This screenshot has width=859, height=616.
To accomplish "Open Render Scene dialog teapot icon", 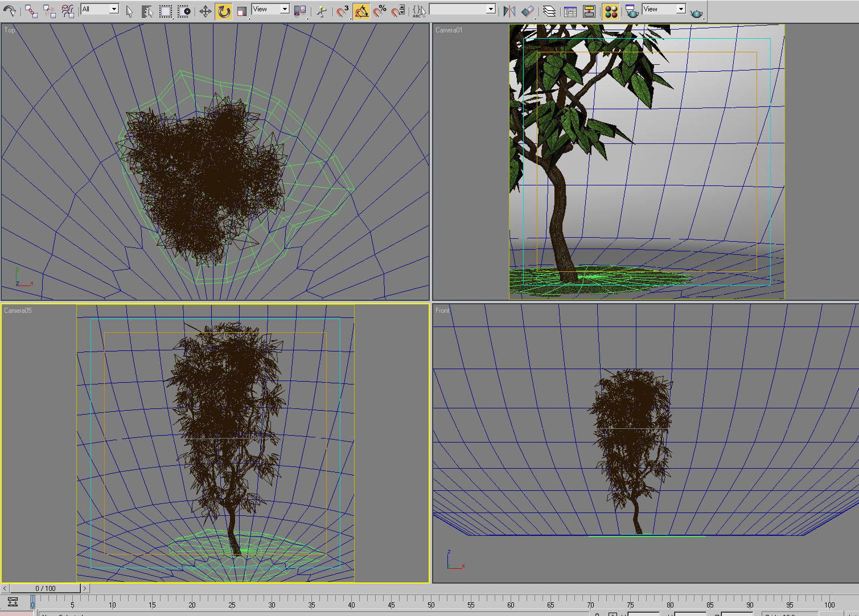I will 631,11.
